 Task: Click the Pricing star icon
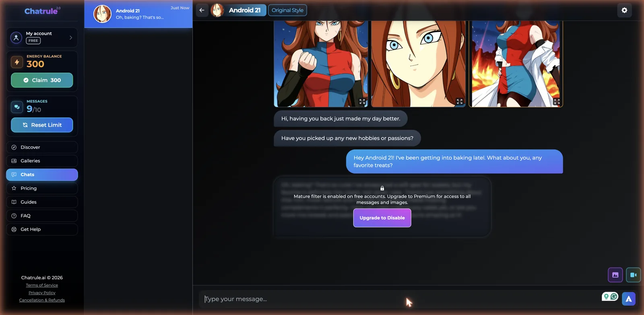click(x=14, y=188)
